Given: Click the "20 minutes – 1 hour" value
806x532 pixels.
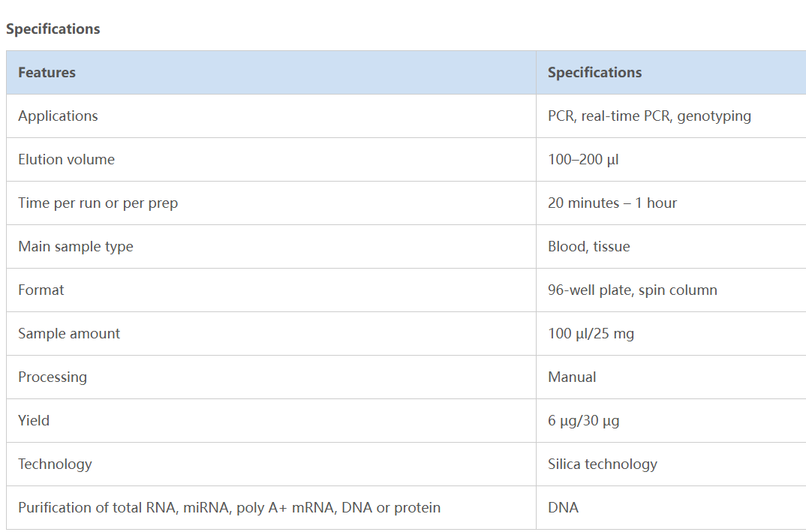Looking at the screenshot, I should [x=612, y=203].
